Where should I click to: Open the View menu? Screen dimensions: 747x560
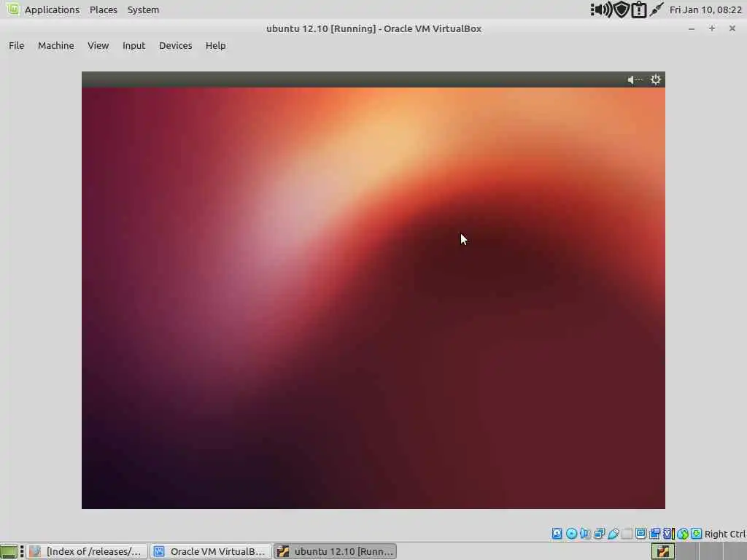coord(98,46)
